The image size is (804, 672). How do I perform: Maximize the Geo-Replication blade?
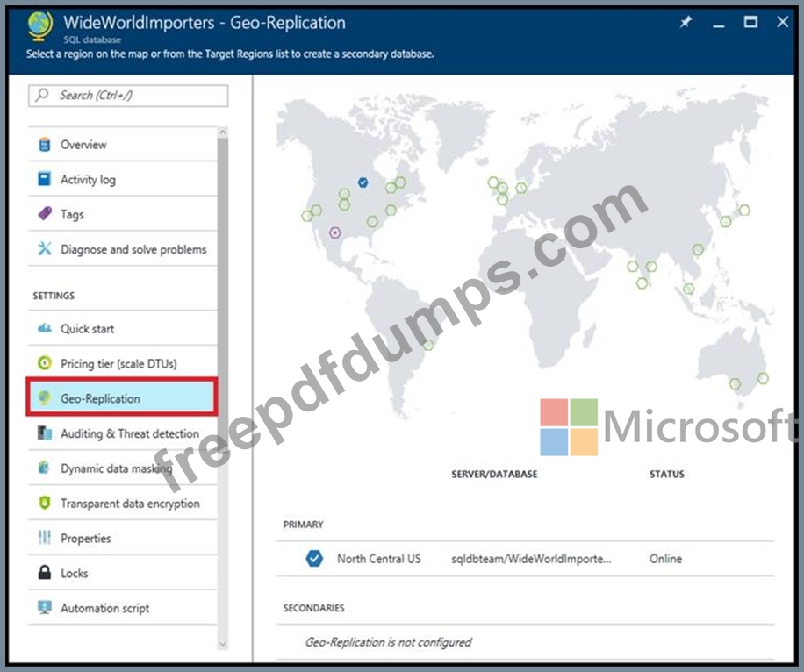(750, 22)
